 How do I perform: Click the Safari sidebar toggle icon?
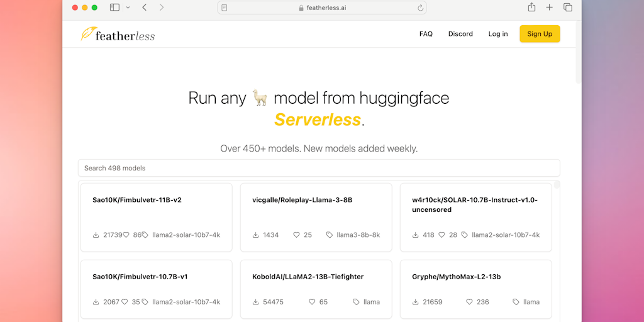114,8
